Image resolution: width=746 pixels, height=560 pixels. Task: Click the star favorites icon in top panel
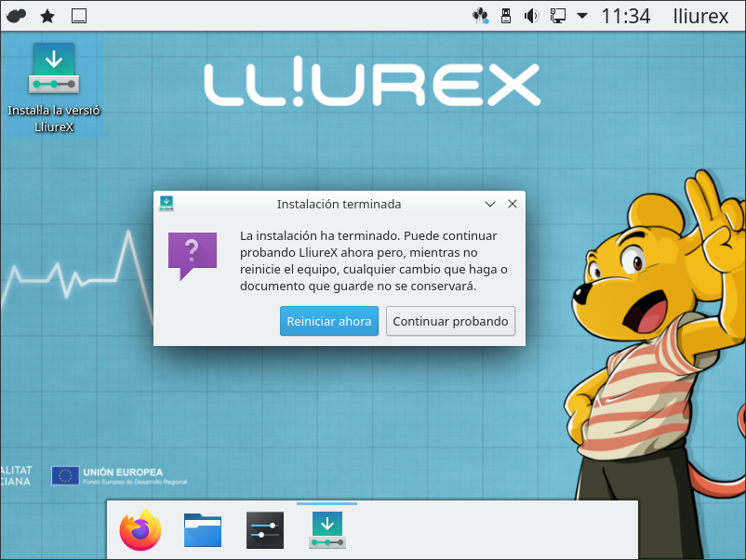(x=47, y=16)
